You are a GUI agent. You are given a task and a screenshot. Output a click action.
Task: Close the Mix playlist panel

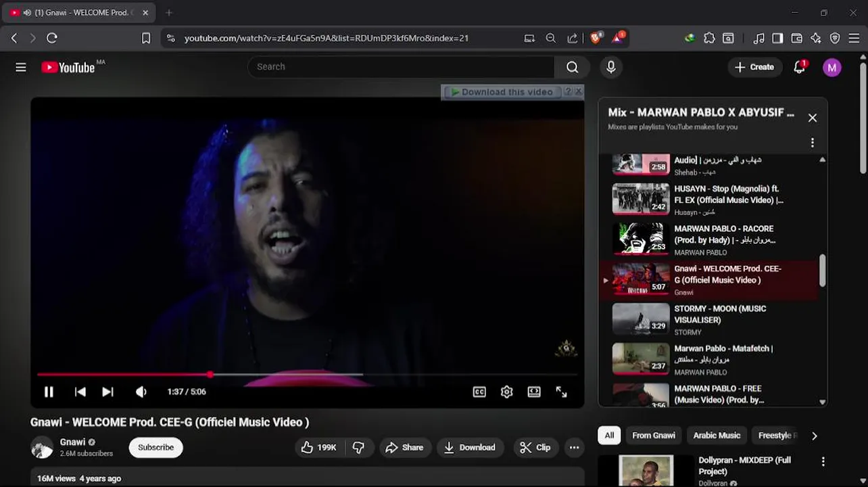pos(813,118)
